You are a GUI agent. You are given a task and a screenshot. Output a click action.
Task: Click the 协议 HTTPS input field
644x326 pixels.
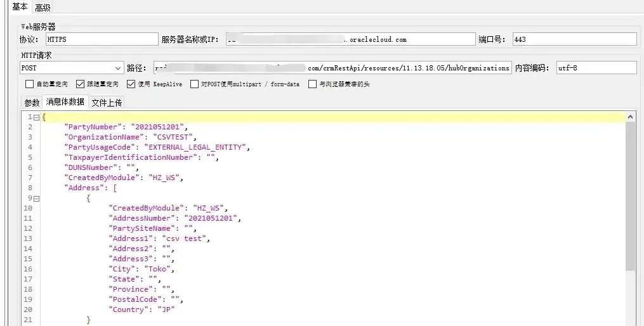(x=102, y=39)
